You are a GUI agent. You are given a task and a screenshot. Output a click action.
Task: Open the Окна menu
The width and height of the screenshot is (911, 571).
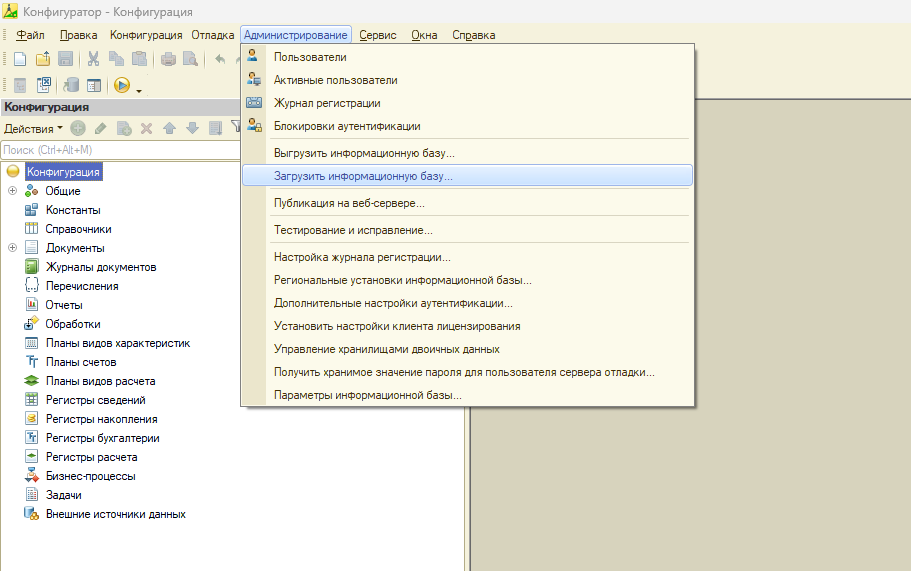click(424, 35)
